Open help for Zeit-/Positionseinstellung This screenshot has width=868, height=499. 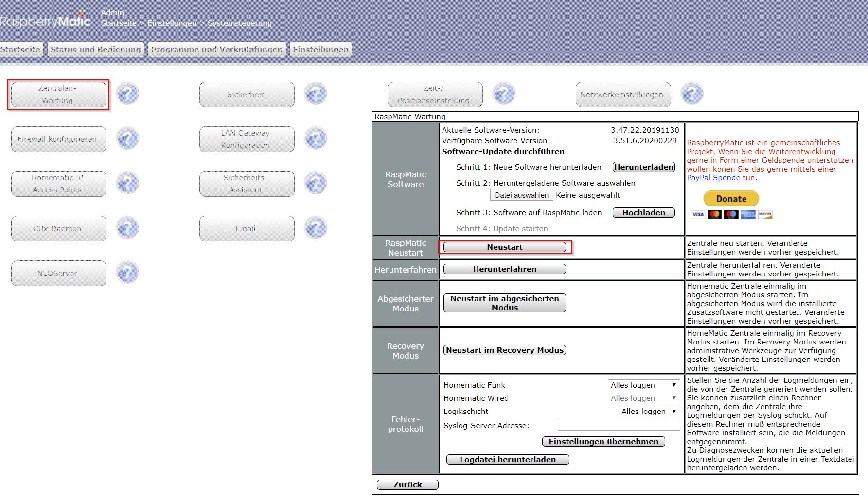tap(504, 94)
